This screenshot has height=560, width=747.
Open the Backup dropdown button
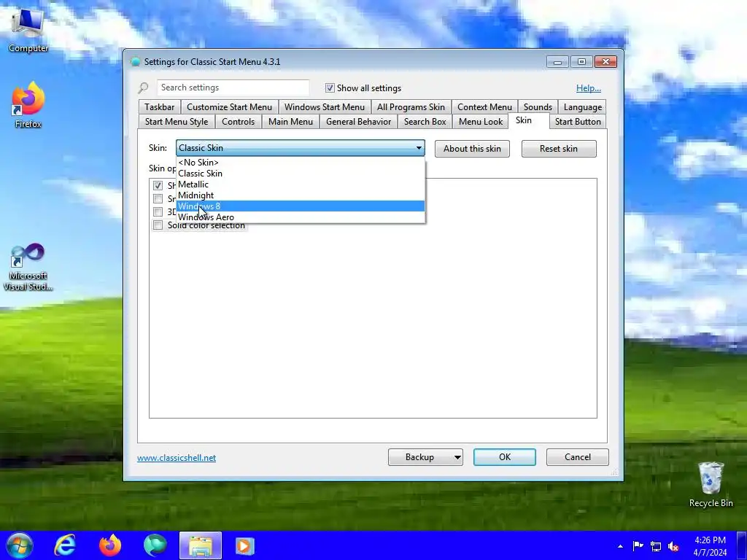pos(425,457)
